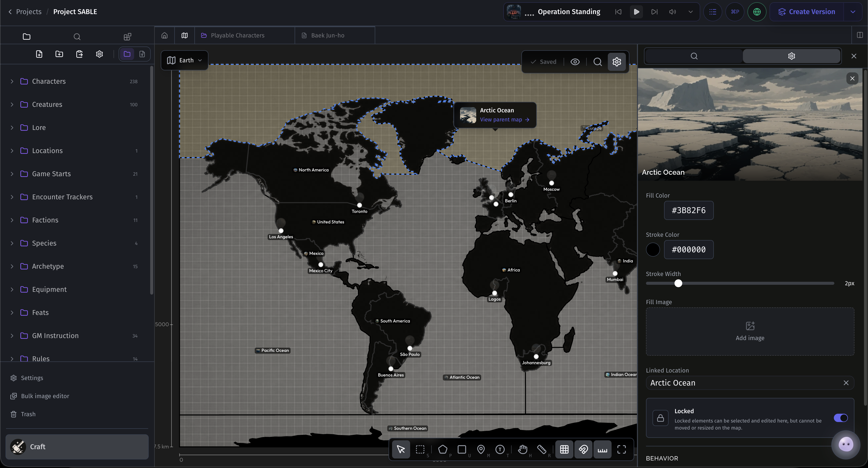The image size is (868, 468).
Task: Expand the audio player chevron
Action: [x=691, y=12]
